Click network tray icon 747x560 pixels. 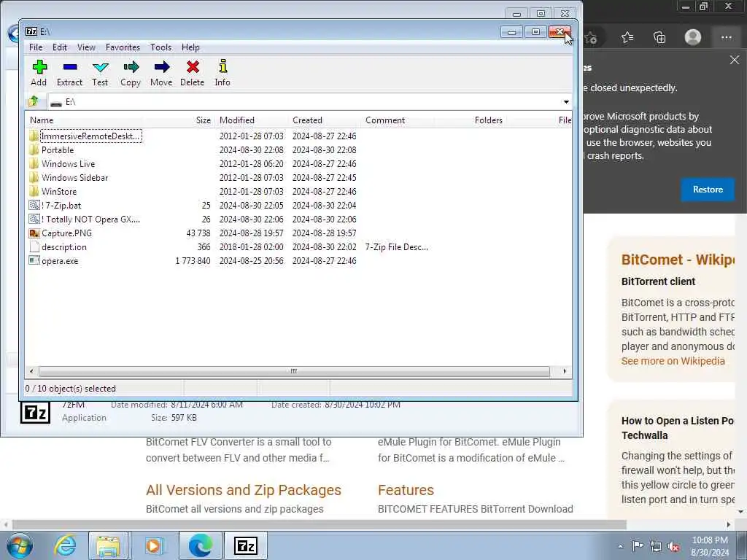[656, 547]
